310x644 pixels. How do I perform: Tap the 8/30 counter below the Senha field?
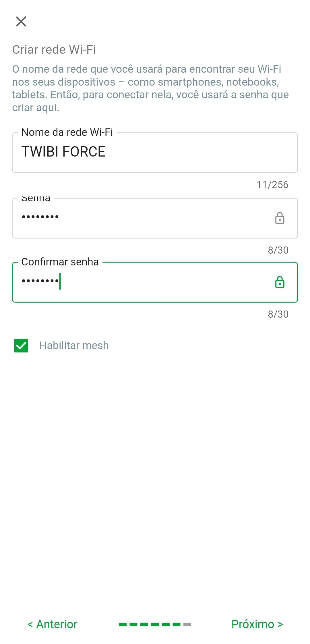278,250
